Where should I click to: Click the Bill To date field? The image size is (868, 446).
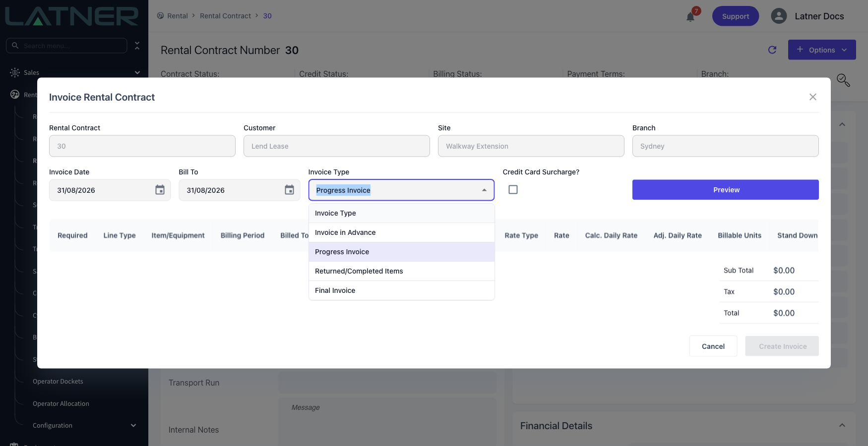click(239, 190)
